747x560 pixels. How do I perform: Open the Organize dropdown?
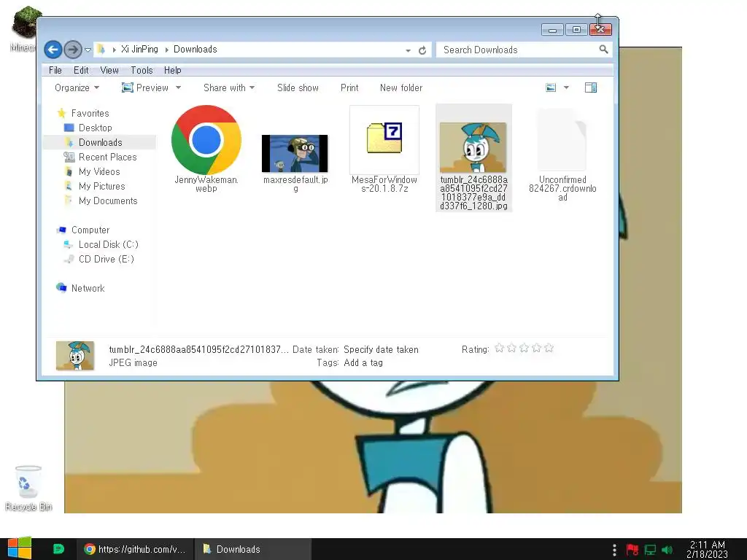[77, 87]
